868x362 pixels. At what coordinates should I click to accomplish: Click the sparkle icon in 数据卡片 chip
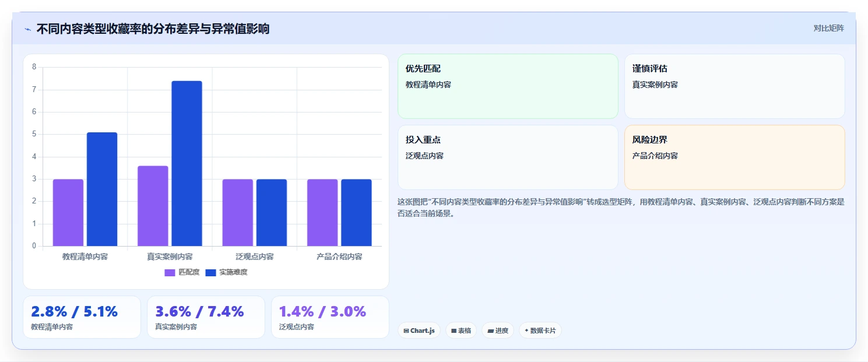click(526, 331)
